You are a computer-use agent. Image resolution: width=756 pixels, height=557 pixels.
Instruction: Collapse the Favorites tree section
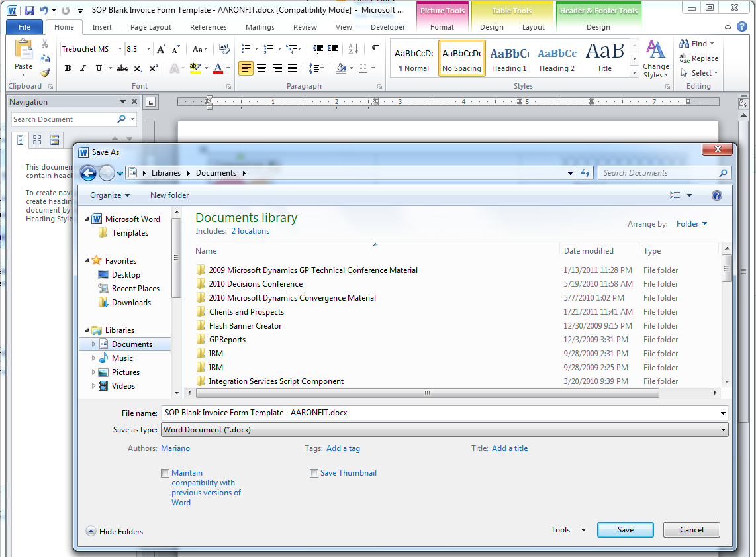(87, 260)
